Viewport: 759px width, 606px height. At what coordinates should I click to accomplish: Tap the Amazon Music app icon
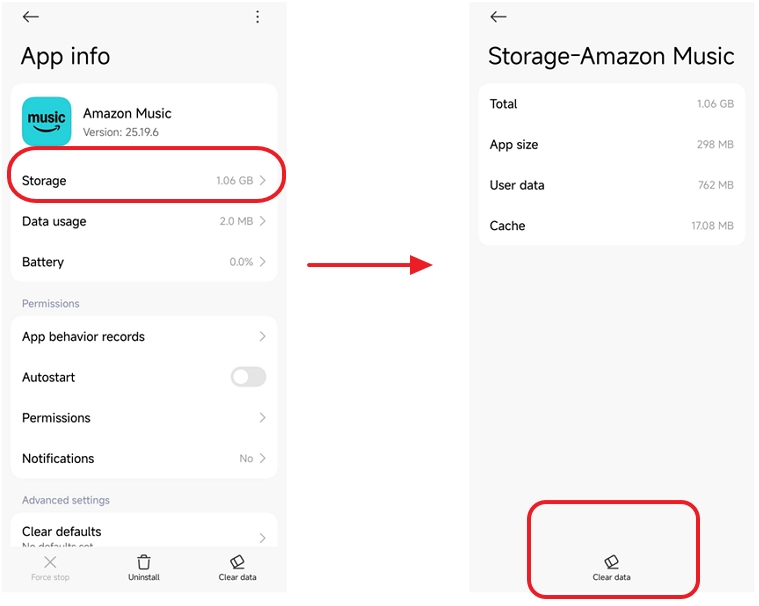tap(46, 122)
